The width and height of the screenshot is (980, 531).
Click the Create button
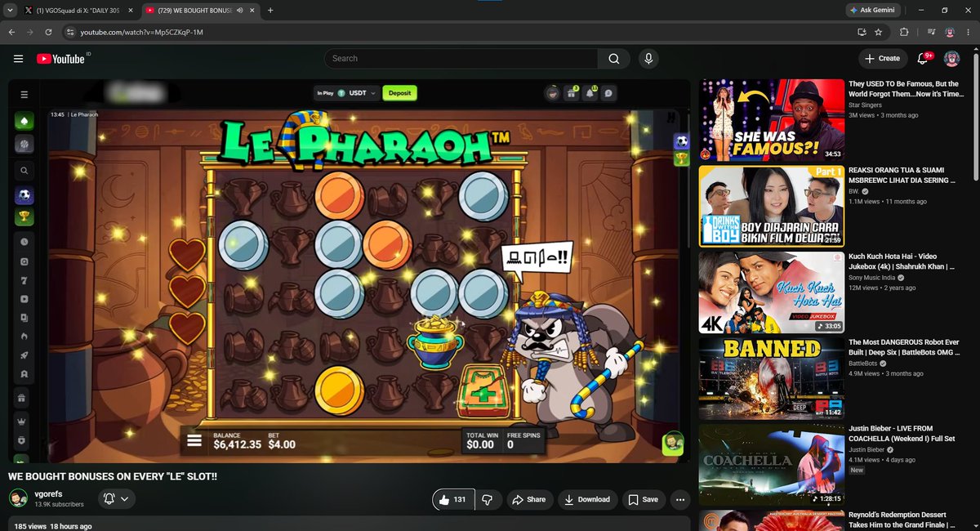click(882, 59)
